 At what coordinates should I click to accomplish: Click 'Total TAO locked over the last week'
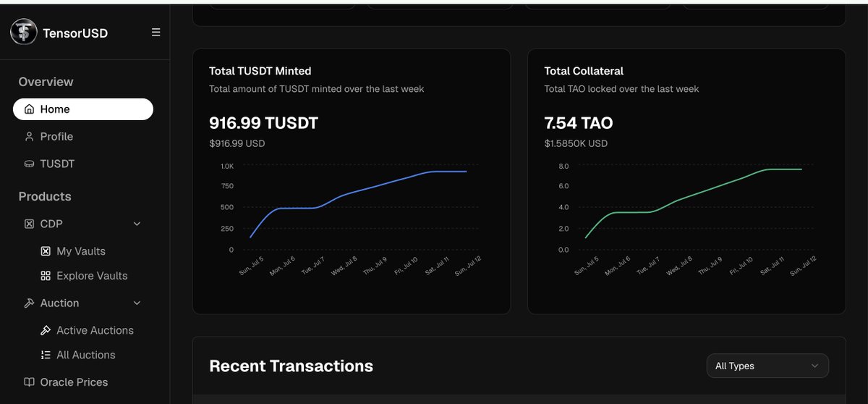(621, 89)
